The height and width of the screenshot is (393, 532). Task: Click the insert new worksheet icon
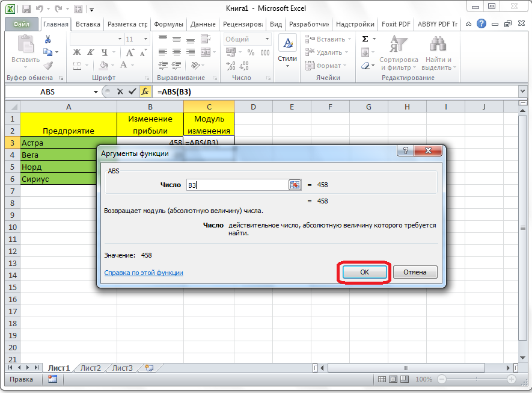click(x=149, y=368)
